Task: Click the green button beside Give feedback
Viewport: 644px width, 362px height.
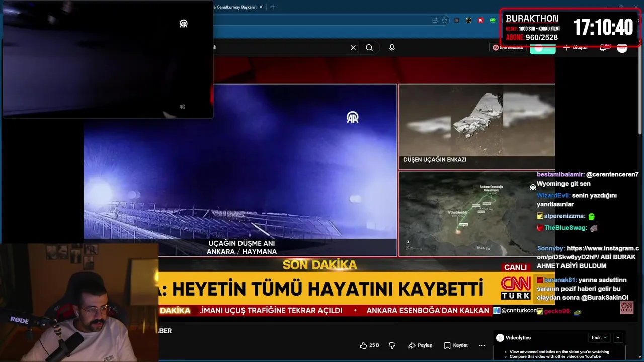Action: tap(543, 48)
